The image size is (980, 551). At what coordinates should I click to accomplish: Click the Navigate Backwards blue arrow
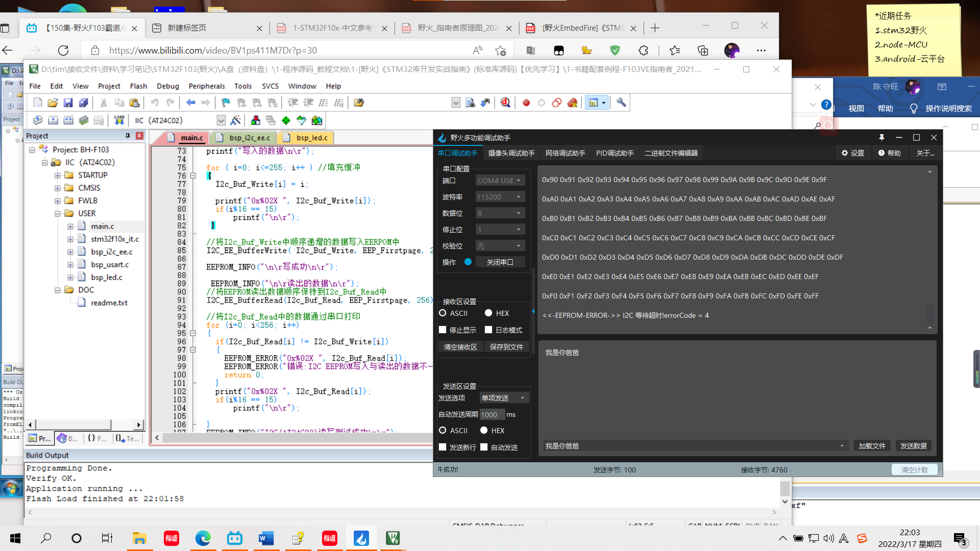190,103
